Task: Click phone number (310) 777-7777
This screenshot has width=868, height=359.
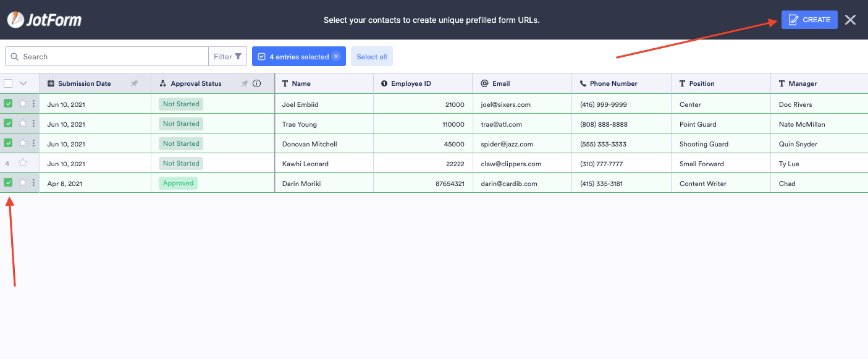Action: click(602, 164)
